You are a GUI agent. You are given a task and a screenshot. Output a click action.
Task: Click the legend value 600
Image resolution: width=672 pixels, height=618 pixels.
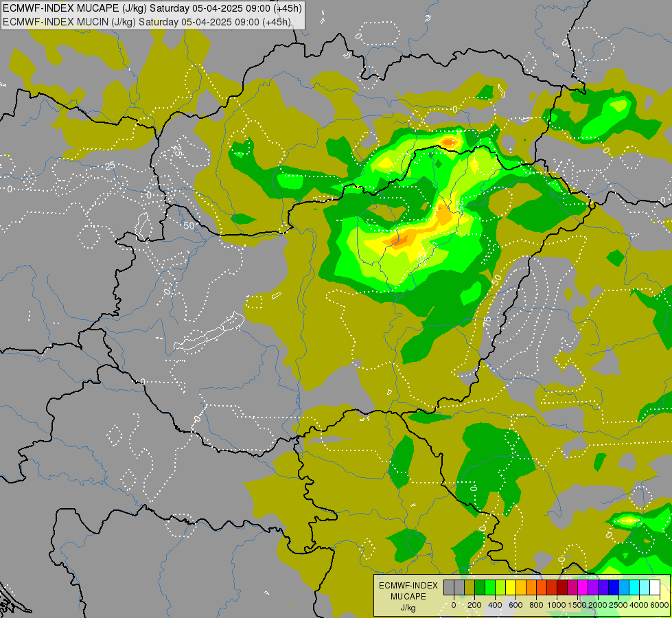515,605
